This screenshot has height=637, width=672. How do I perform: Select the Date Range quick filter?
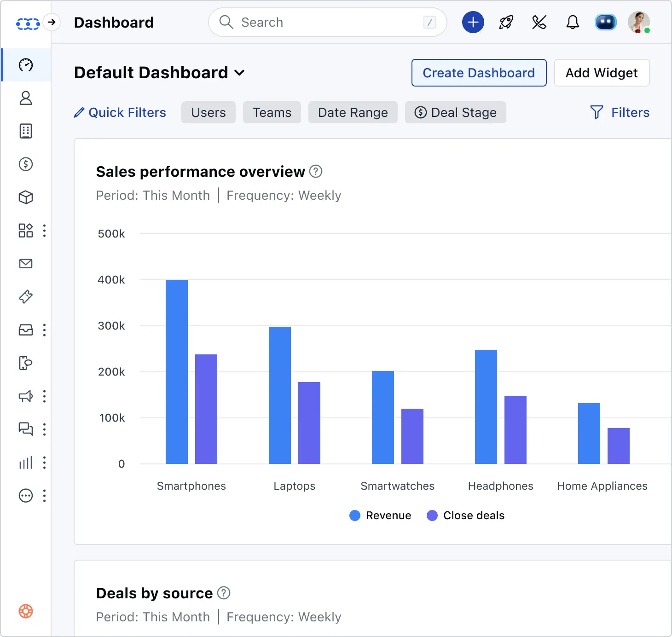click(x=353, y=112)
